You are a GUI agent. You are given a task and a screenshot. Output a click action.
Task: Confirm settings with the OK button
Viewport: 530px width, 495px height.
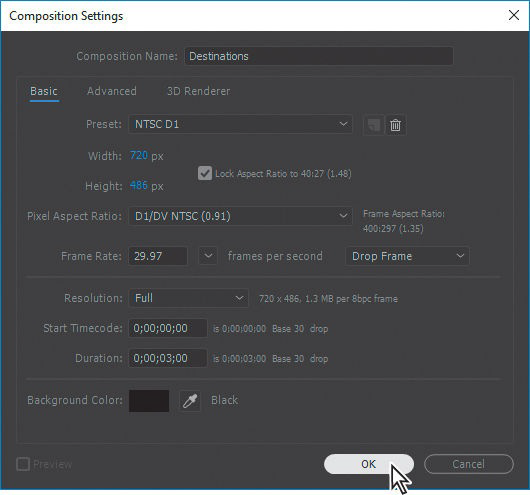pyautogui.click(x=369, y=464)
